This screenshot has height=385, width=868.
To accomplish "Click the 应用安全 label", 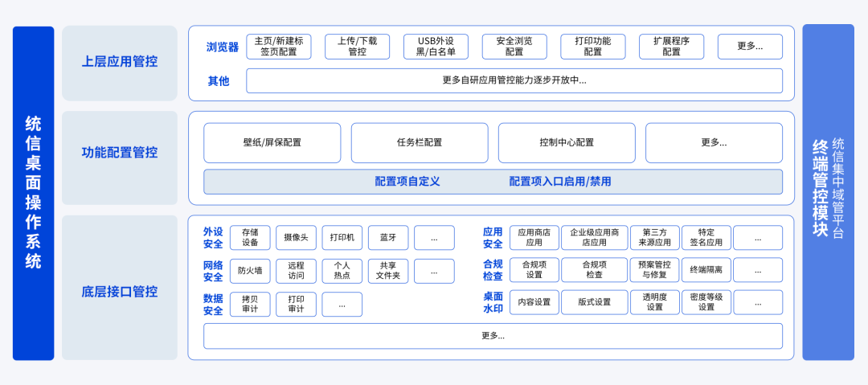I will (493, 238).
